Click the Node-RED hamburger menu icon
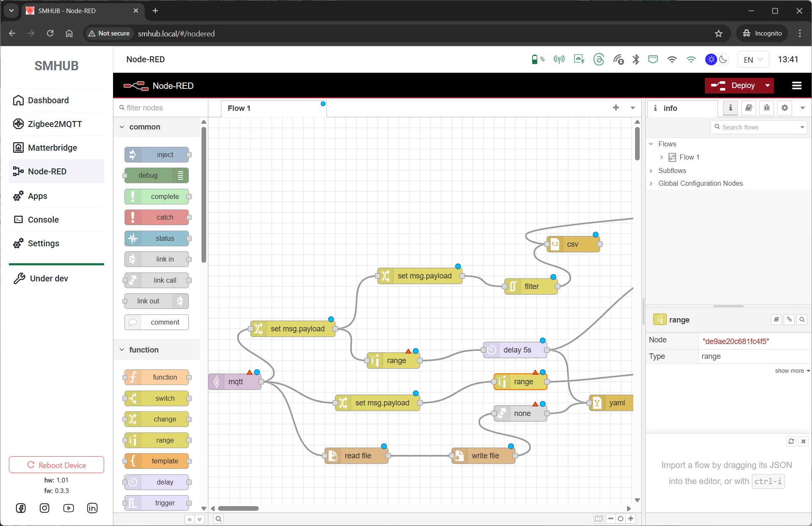This screenshot has height=526, width=812. coord(796,86)
